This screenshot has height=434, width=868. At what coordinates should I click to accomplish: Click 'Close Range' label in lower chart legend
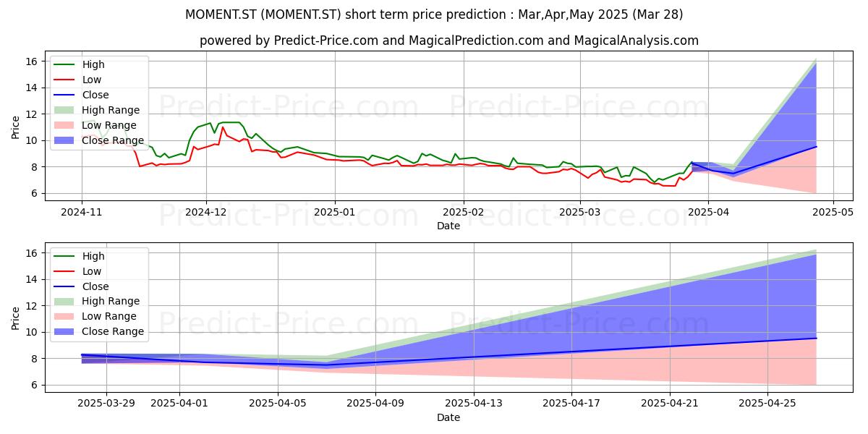click(x=113, y=332)
